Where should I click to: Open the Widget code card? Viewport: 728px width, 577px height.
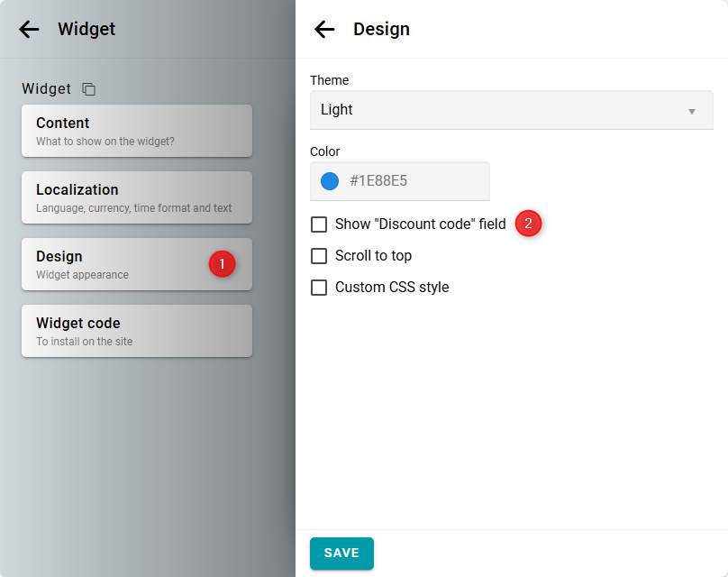(x=136, y=331)
